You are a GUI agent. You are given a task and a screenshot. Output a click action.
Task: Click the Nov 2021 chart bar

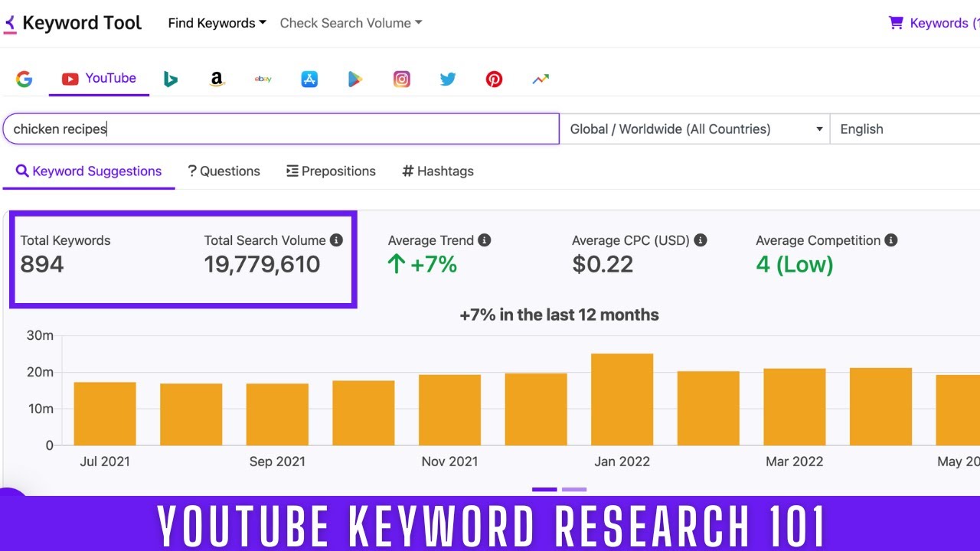coord(449,410)
